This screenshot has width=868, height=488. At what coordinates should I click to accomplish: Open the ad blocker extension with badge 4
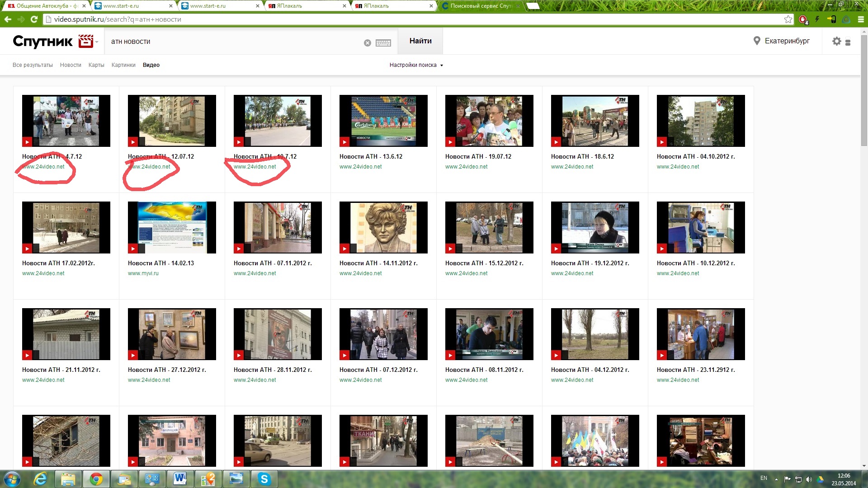coord(803,19)
